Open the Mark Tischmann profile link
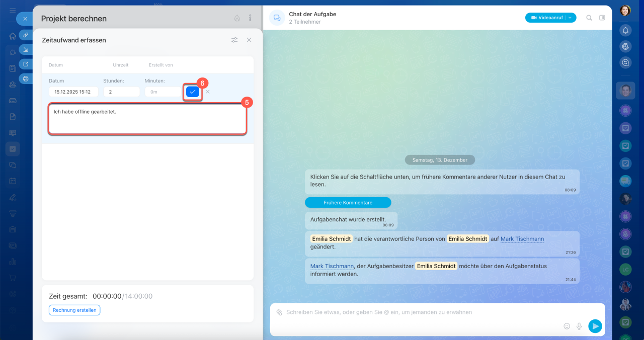644x340 pixels. click(x=522, y=239)
